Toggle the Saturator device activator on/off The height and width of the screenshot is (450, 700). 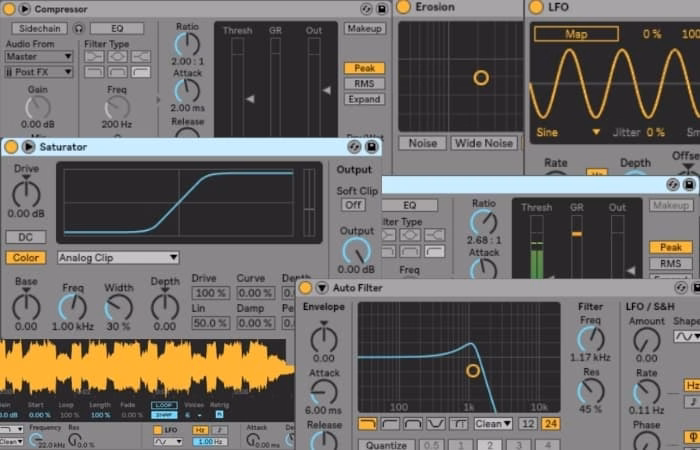[11, 147]
